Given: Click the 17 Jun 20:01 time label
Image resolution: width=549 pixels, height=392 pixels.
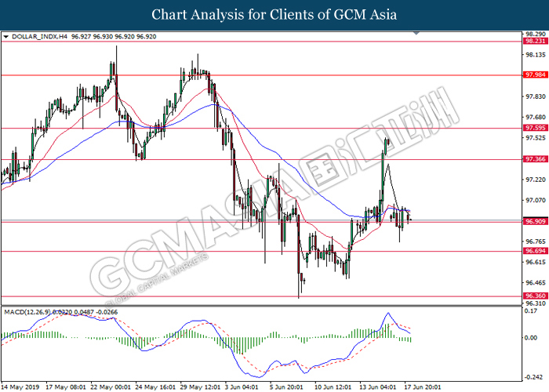Looking at the screenshot, I should [423, 387].
